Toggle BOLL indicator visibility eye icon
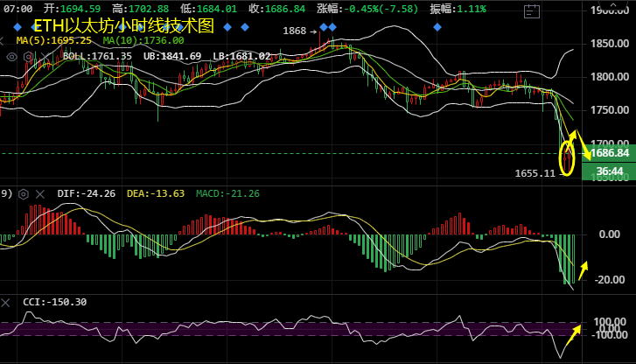Viewport: 636px width, 364px height. pyautogui.click(x=11, y=57)
